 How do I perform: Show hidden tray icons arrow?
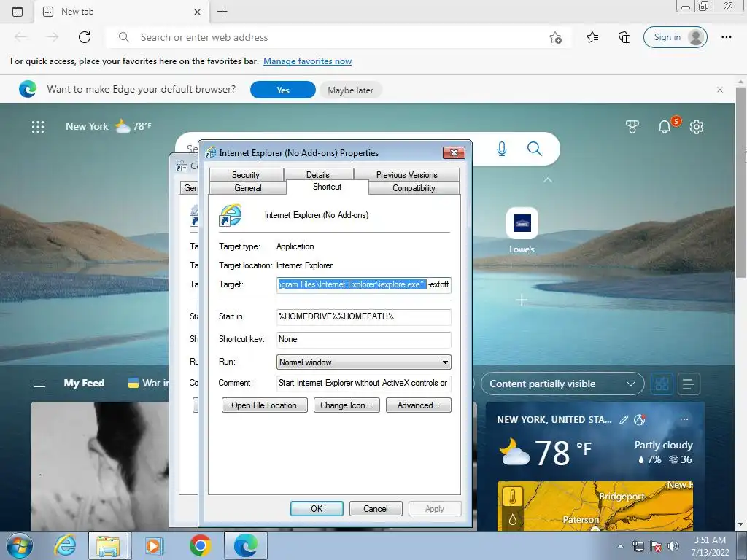[620, 546]
